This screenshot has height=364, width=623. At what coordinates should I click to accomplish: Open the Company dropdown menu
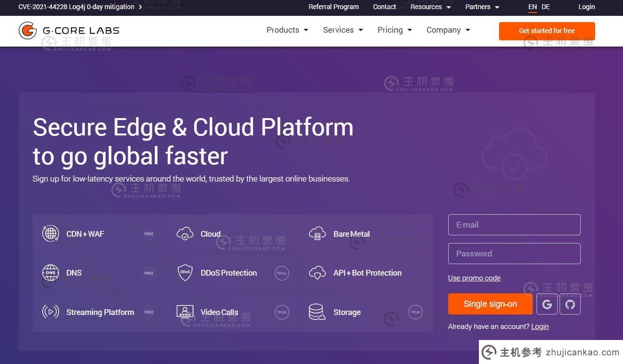[448, 30]
